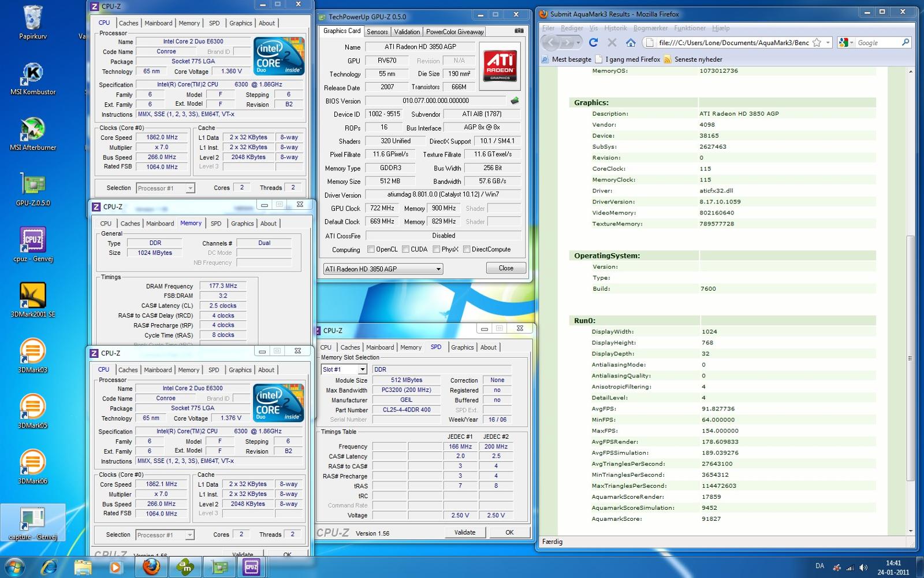The image size is (924, 578).
Task: Click Firefox back navigation arrow
Action: coord(552,42)
